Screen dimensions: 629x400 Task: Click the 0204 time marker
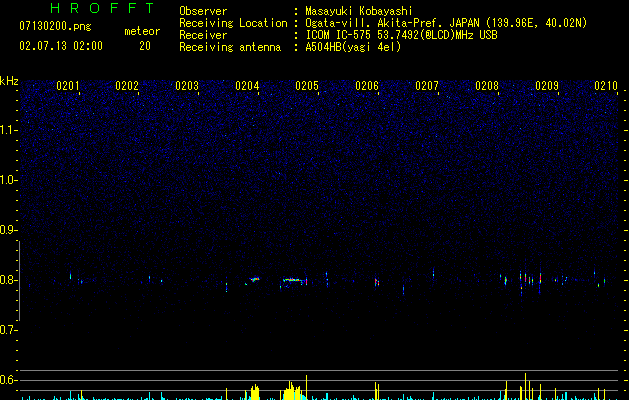247,86
